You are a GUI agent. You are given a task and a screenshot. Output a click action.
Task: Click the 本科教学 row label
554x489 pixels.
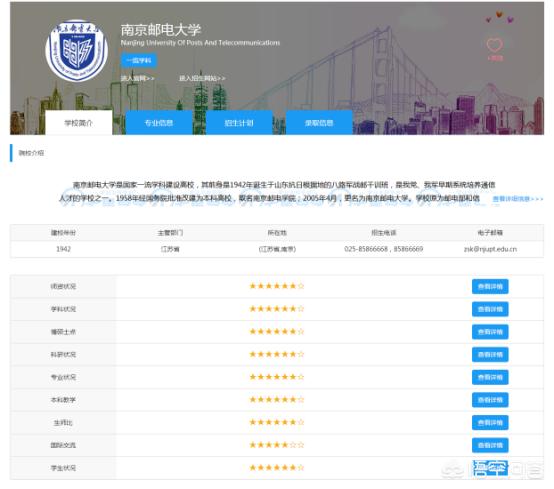[x=63, y=400]
